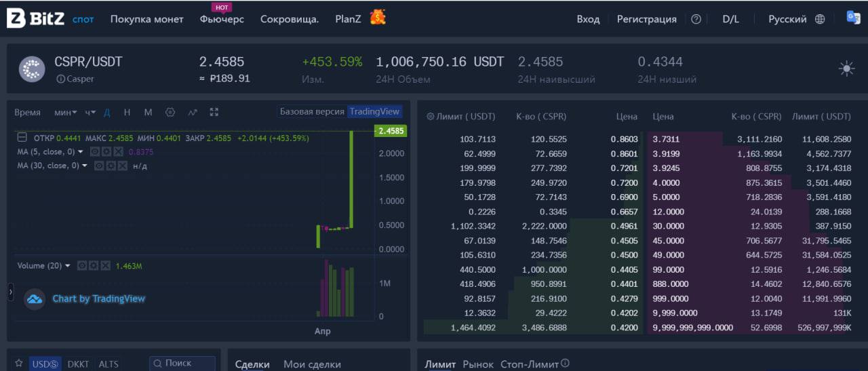Remove the Volume indicator
The height and width of the screenshot is (371, 868).
[x=105, y=266]
